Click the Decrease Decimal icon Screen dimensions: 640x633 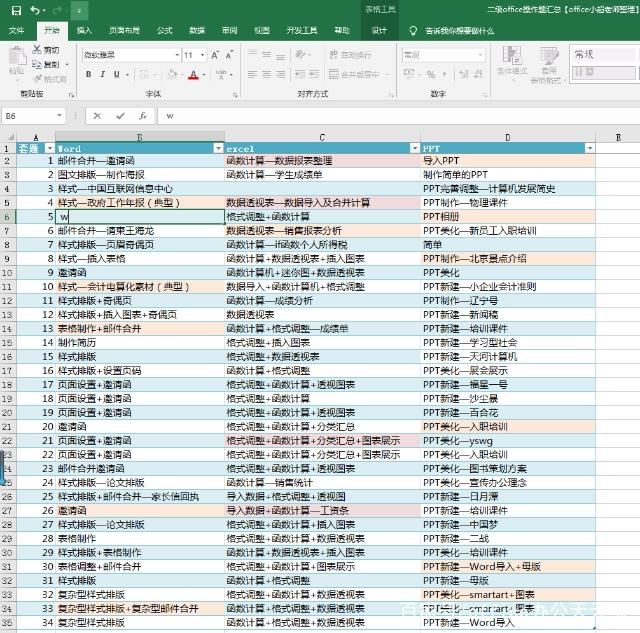478,74
